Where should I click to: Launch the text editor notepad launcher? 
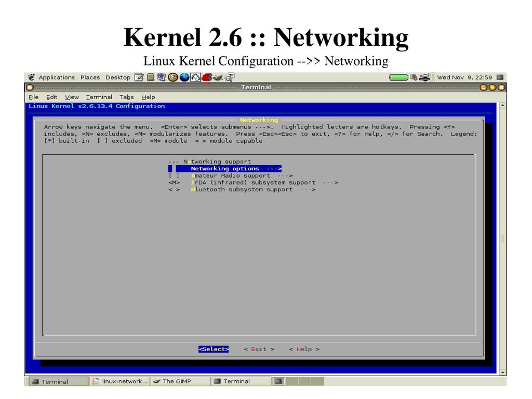139,77
